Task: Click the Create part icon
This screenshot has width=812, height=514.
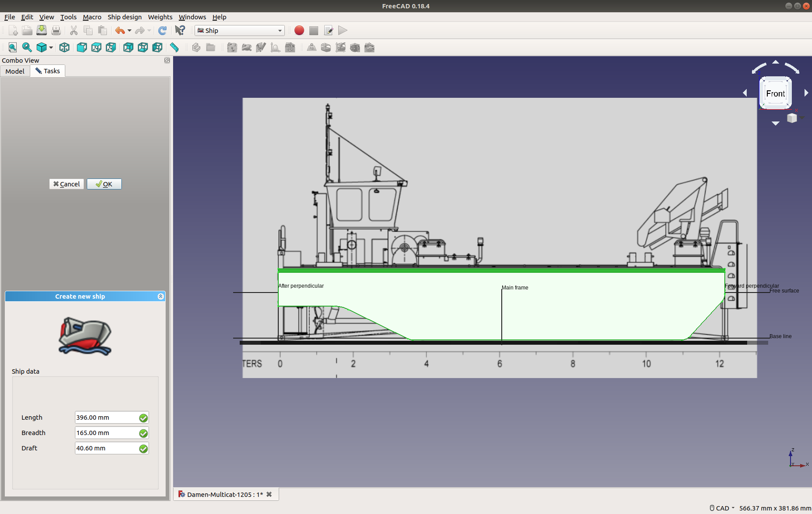Action: 196,47
